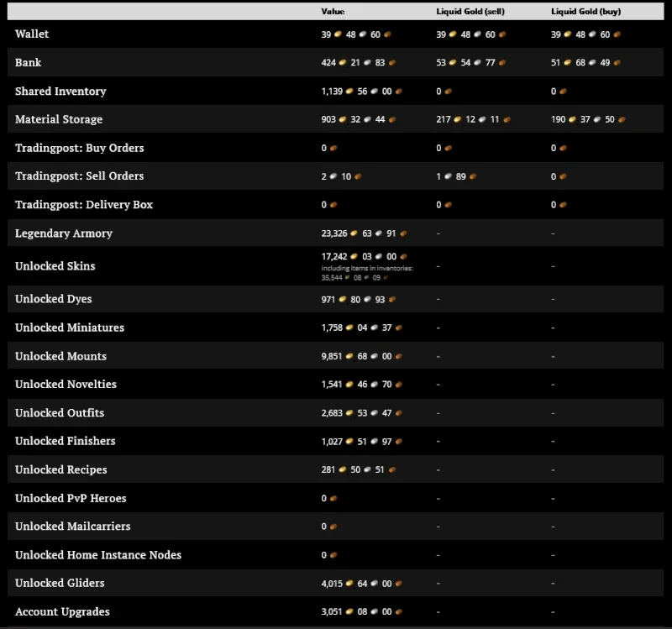Select the Unlocked Home Instance Nodes label
This screenshot has width=672, height=629.
pyautogui.click(x=98, y=555)
